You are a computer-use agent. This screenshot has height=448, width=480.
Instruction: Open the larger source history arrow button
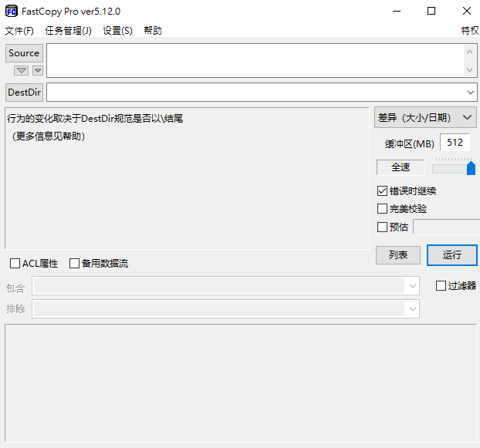pyautogui.click(x=21, y=71)
